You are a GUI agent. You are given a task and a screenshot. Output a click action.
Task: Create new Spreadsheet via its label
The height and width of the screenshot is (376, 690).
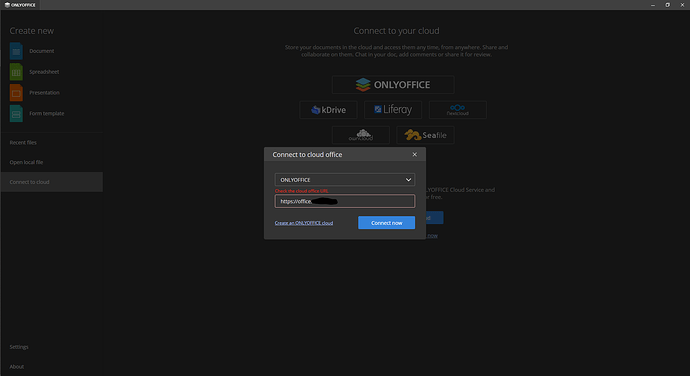[x=44, y=72]
